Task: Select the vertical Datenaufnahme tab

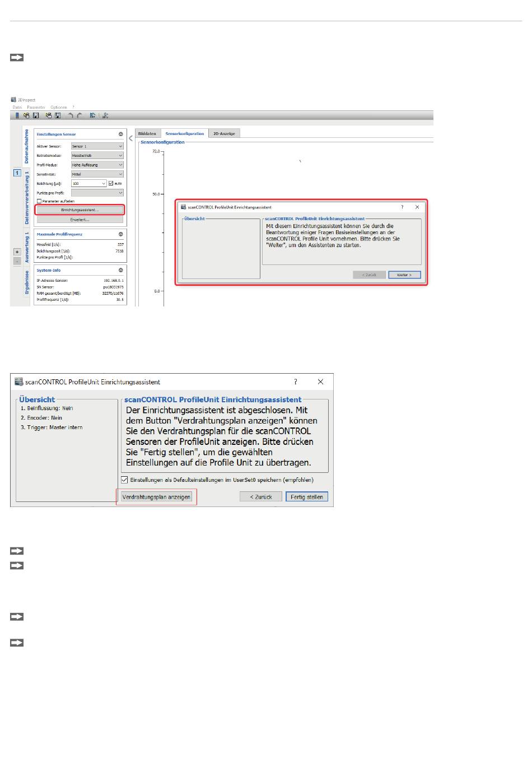Action: (26, 147)
